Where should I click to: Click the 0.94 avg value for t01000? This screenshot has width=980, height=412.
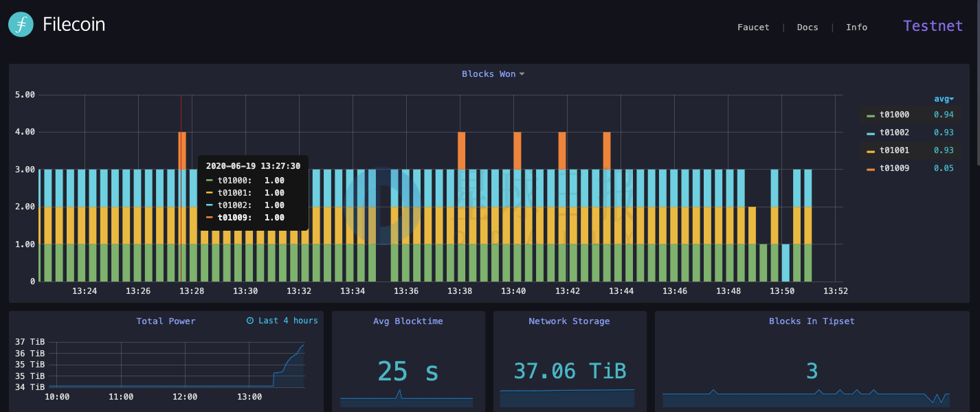944,115
